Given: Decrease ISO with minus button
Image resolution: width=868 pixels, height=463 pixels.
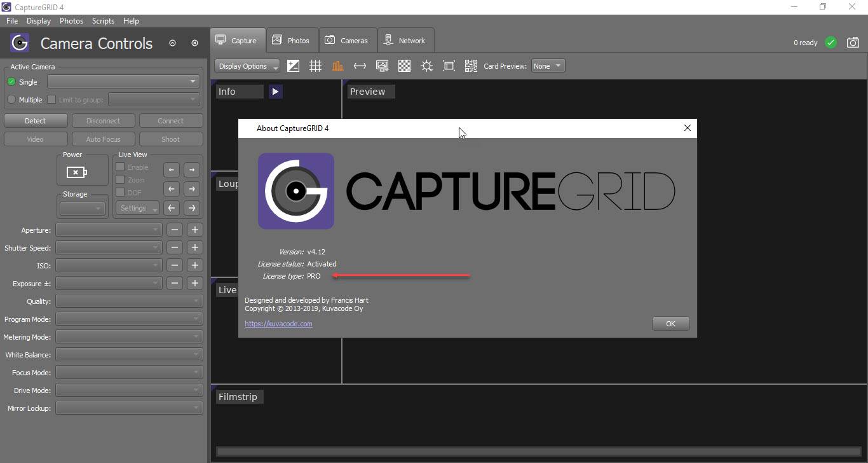Looking at the screenshot, I should 175,266.
